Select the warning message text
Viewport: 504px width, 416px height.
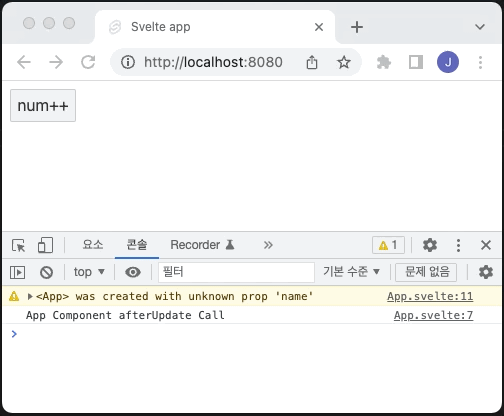(174, 296)
